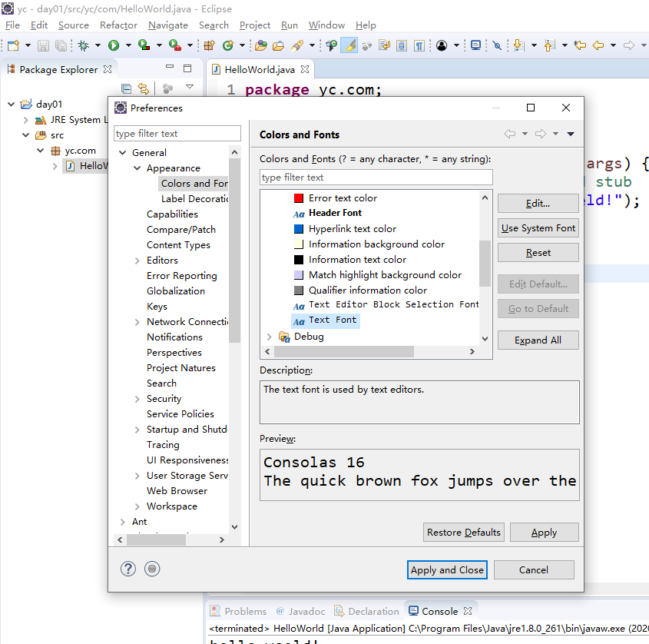This screenshot has width=649, height=644.
Task: Collapse the Appearance preferences node
Action: [137, 168]
